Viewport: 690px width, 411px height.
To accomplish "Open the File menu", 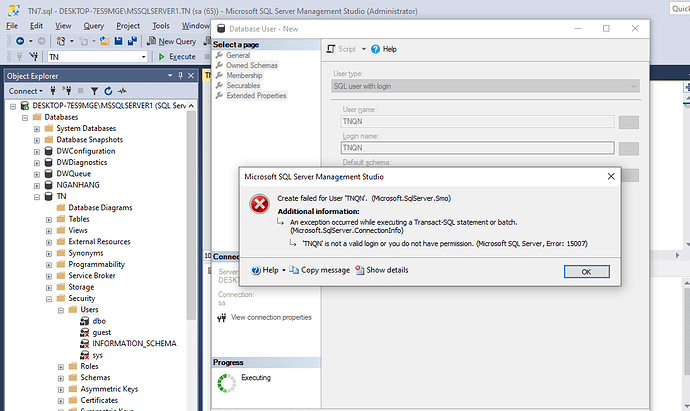I will tap(12, 26).
